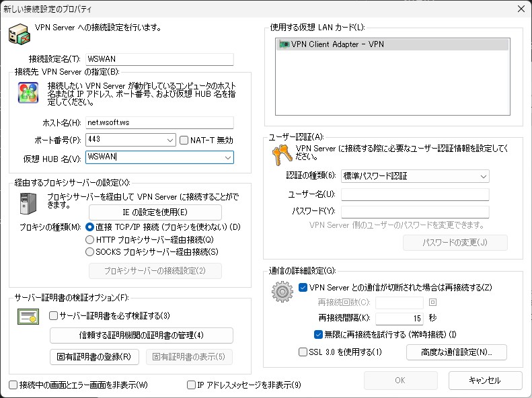This screenshot has width=532, height=398.
Task: Click the proxy server tower icon
Action: click(x=28, y=204)
